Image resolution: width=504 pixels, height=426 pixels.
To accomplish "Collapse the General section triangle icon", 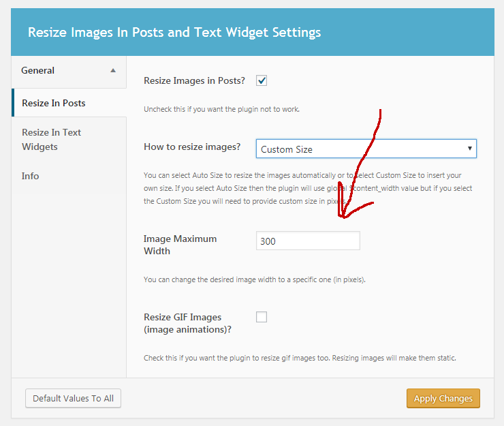I will [x=113, y=71].
